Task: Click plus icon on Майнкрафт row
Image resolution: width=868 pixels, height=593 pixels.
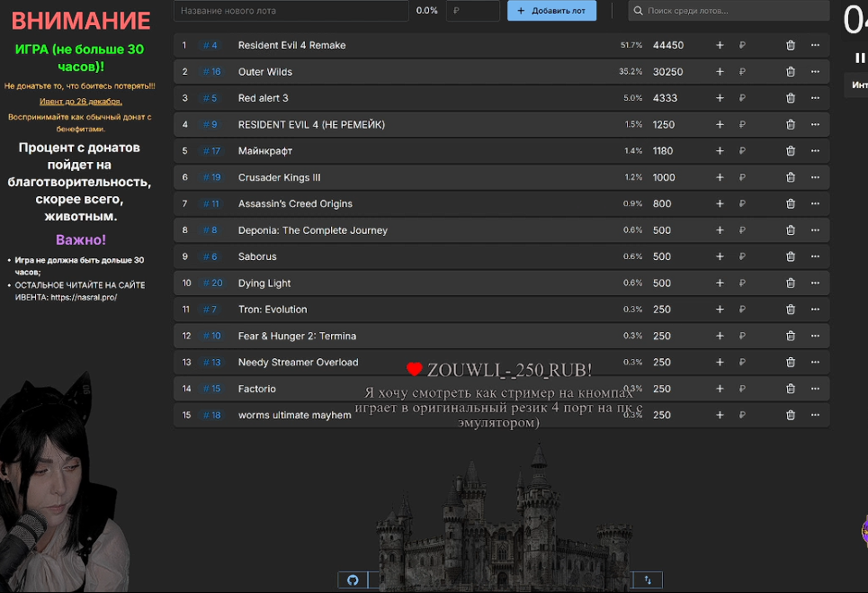Action: click(720, 151)
